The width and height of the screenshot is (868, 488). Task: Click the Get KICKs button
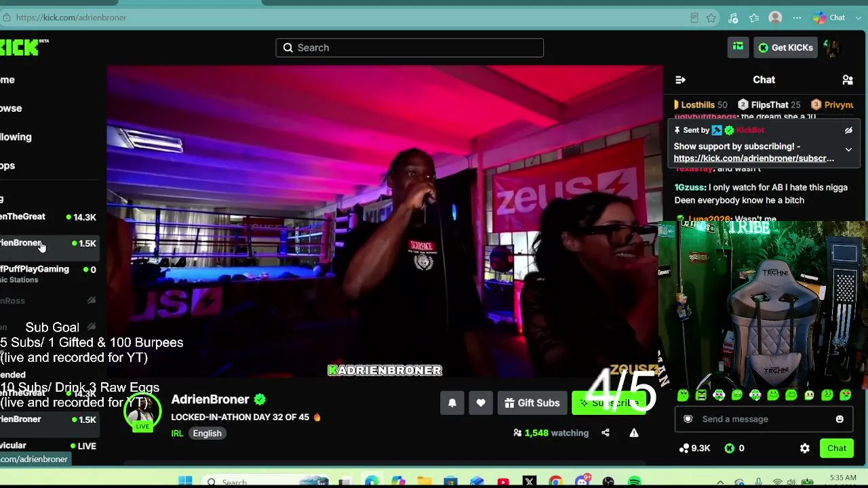786,47
